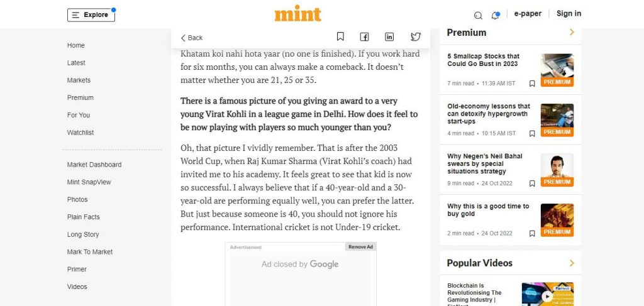Play the Blockchain gaming video thumbnail
The height and width of the screenshot is (306, 644).
click(x=548, y=294)
